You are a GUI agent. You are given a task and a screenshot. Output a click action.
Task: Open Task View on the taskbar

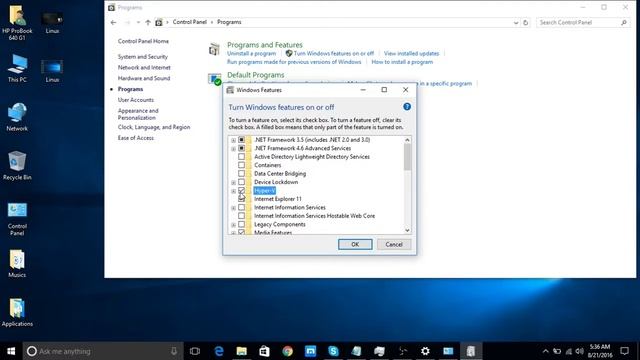[195, 351]
